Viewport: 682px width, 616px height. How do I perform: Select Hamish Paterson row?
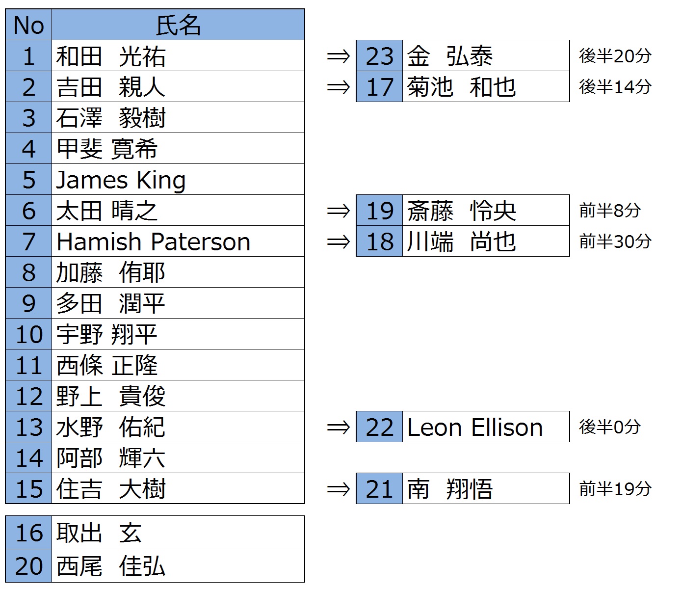pos(155,241)
